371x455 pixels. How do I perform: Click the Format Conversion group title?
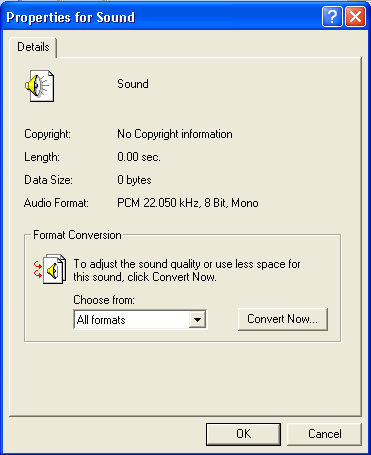point(77,235)
